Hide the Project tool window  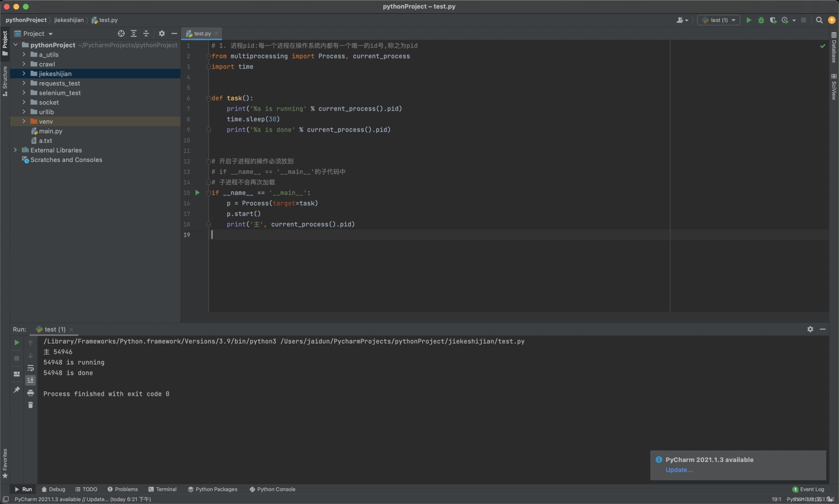(x=174, y=34)
